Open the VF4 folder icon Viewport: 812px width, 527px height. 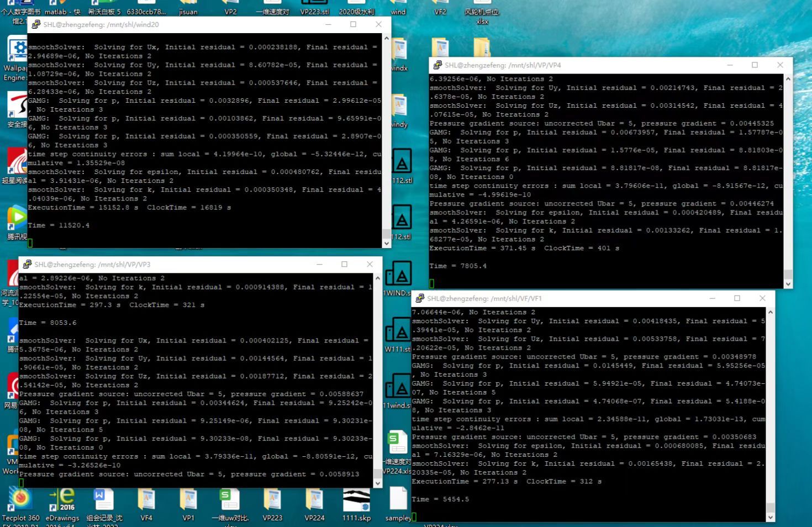click(x=146, y=501)
